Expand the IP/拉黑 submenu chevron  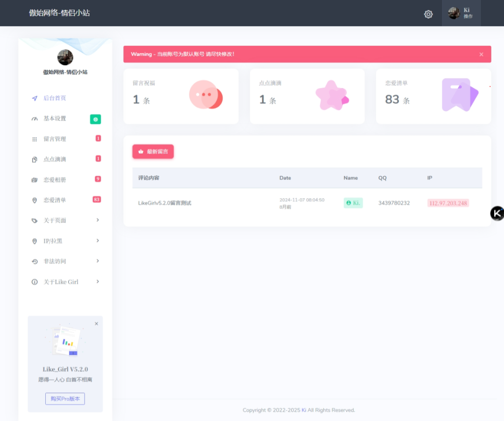(x=98, y=241)
